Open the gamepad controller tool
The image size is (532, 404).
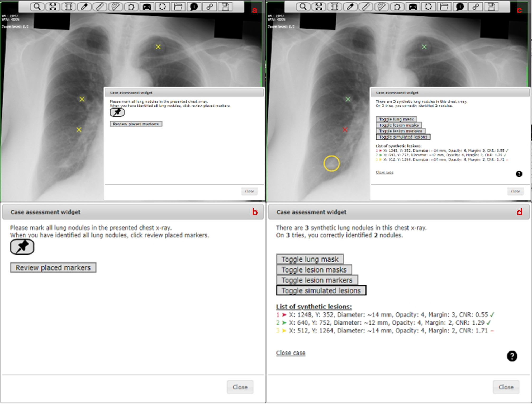(x=147, y=7)
